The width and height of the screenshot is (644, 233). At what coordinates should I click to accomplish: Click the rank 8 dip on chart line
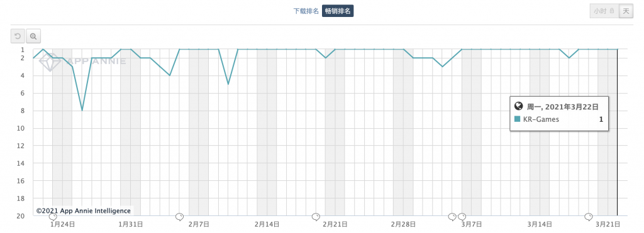pyautogui.click(x=82, y=111)
